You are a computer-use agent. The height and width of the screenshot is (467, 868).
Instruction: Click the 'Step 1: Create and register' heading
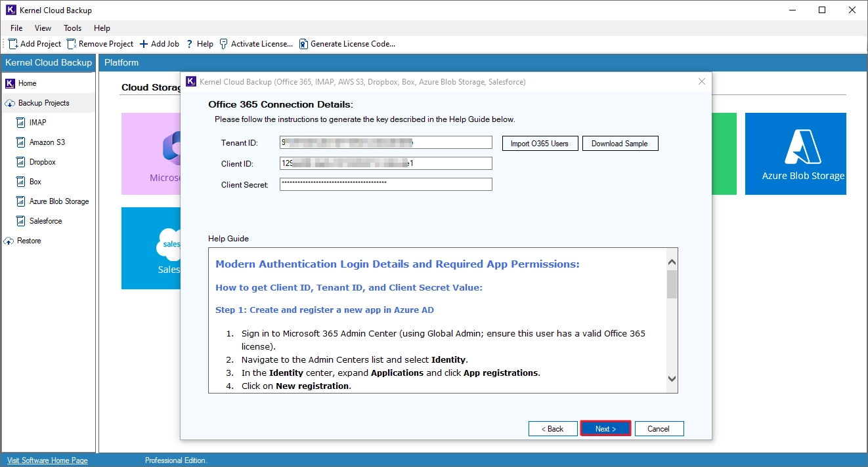click(324, 310)
